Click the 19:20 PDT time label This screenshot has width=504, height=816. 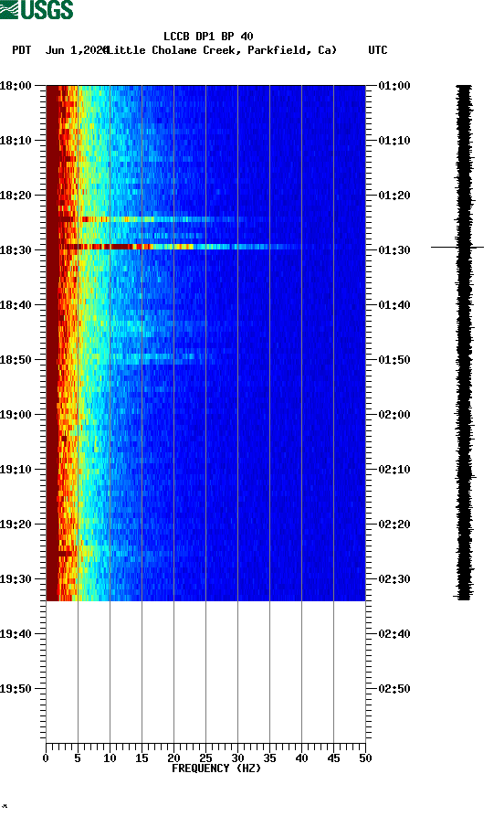[x=16, y=525]
